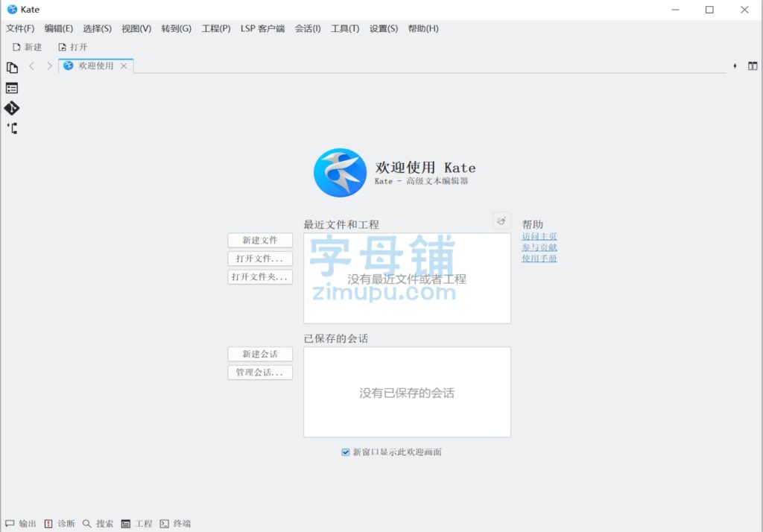This screenshot has width=763, height=532.
Task: Click the quick open icon at tab bar right
Action: click(735, 66)
